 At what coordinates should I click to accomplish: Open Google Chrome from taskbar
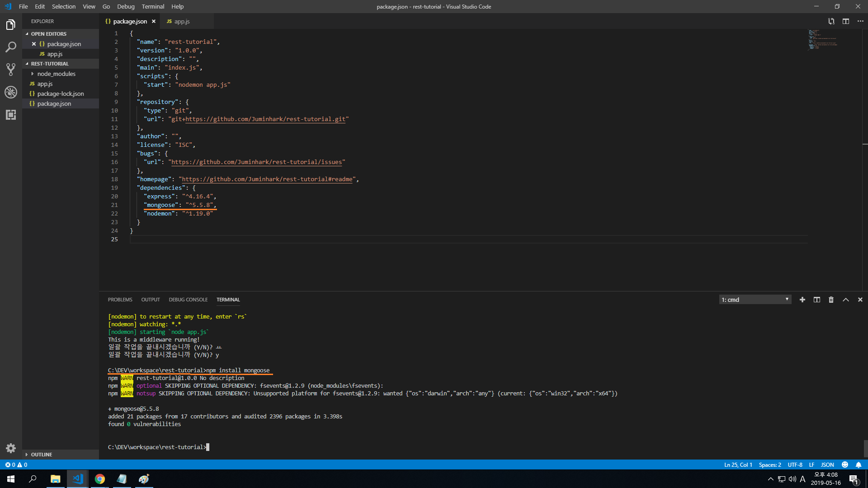(x=100, y=479)
